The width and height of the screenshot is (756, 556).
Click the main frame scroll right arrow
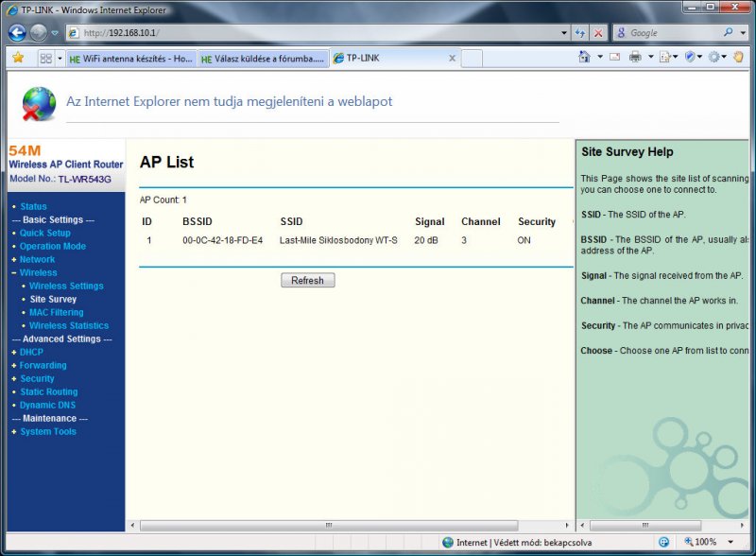click(x=567, y=525)
